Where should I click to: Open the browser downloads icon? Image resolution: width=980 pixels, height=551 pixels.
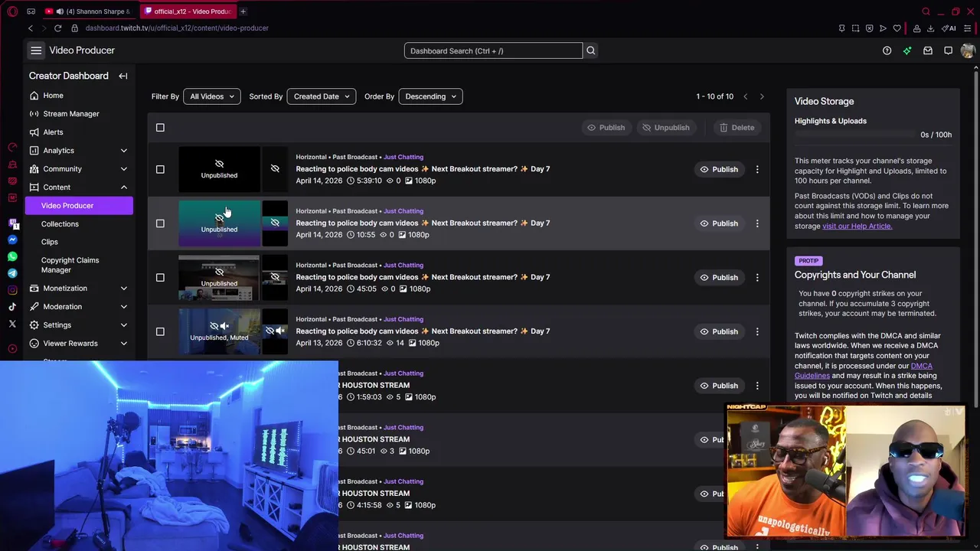(x=930, y=28)
